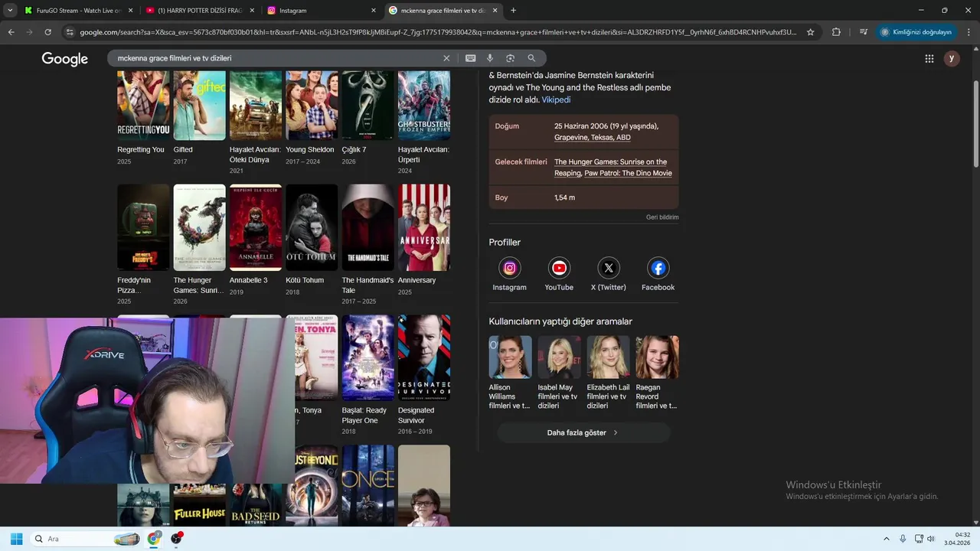980x551 pixels.
Task: Open the Annabelle 3 poster
Action: [x=256, y=227]
